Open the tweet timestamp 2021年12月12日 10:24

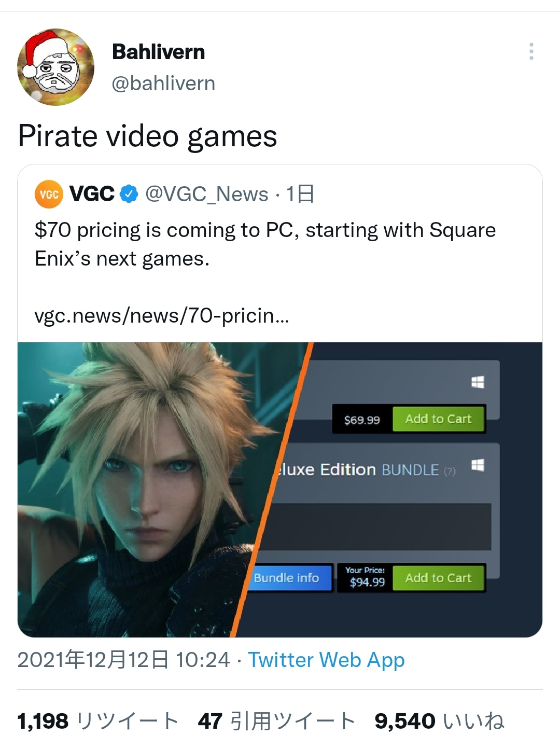click(x=123, y=660)
